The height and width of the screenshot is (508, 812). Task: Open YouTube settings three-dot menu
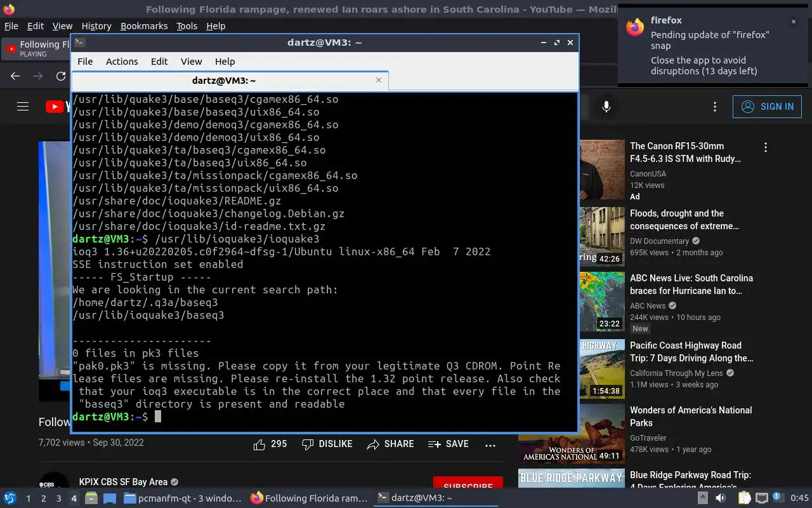(715, 107)
